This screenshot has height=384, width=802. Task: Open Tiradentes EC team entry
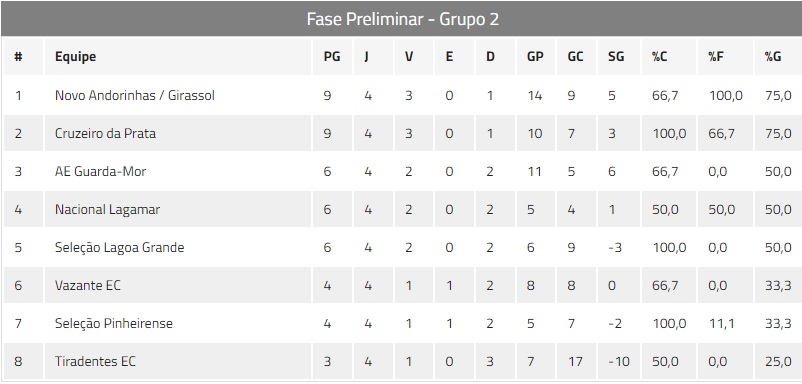[x=95, y=362]
